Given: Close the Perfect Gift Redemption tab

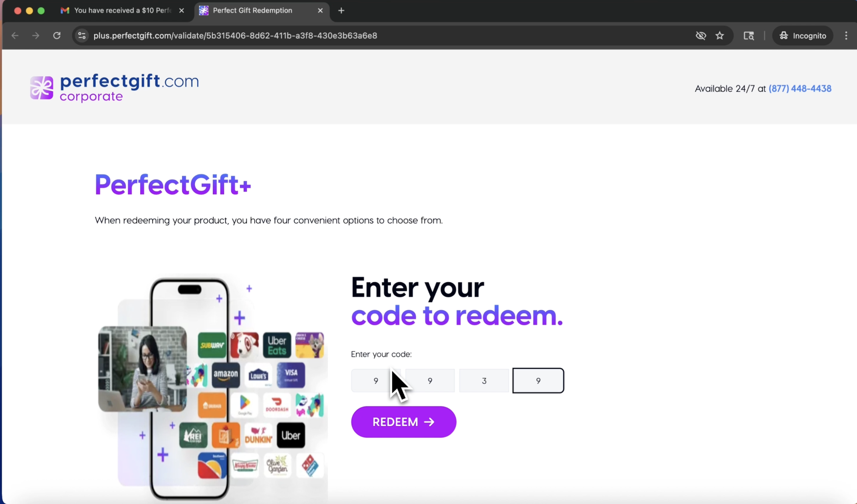Looking at the screenshot, I should [x=320, y=11].
